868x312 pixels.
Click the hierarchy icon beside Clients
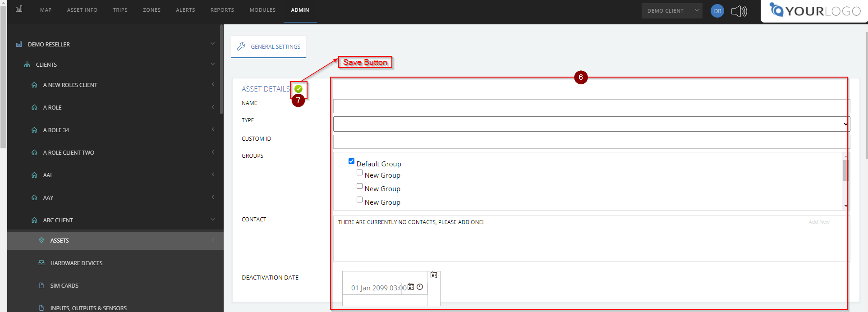27,64
